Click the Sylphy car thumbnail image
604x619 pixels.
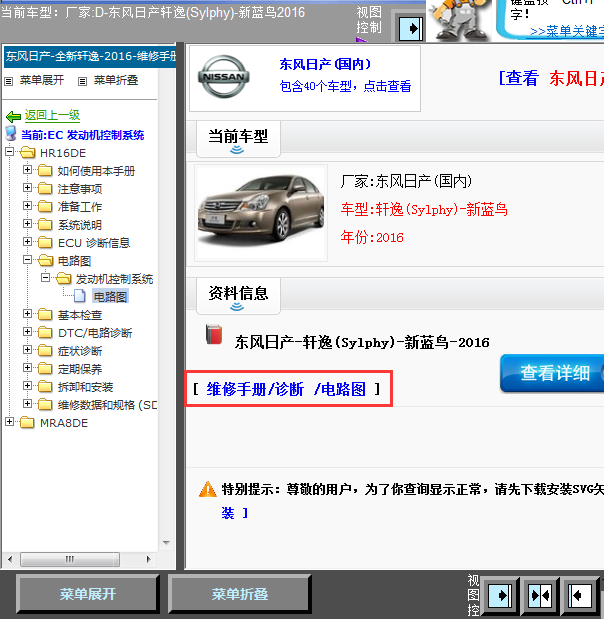click(261, 213)
